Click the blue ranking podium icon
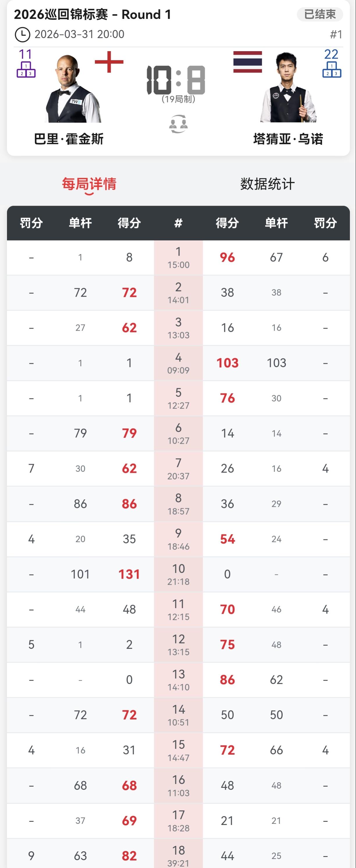The height and width of the screenshot is (868, 356). [x=332, y=69]
